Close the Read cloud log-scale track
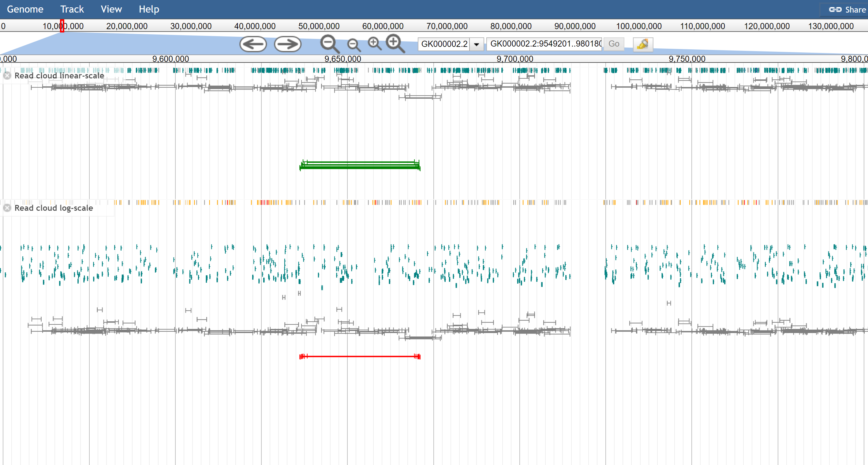 click(7, 208)
